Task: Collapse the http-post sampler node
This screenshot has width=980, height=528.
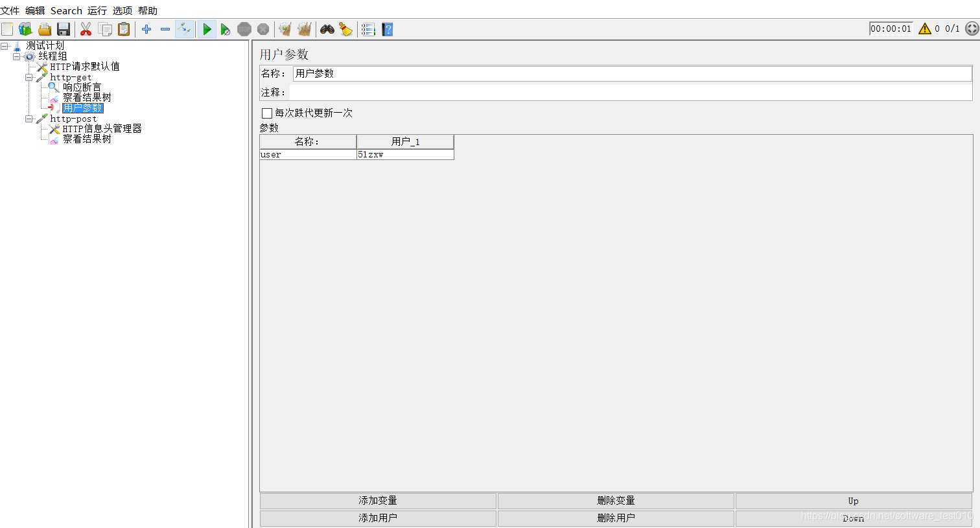Action: coord(29,119)
